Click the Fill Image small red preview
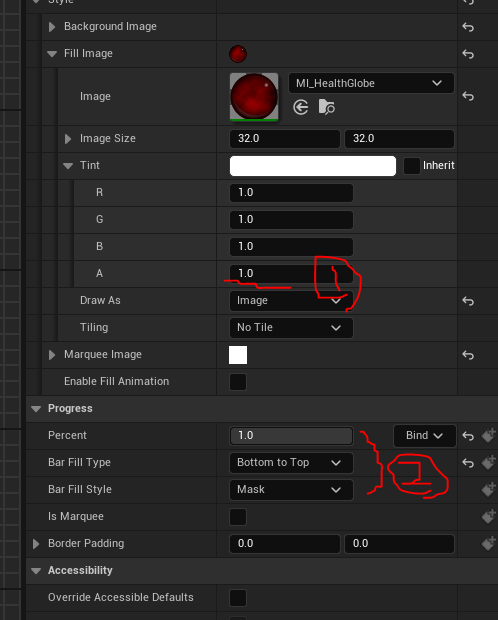Viewport: 498px width, 620px height. (x=238, y=54)
